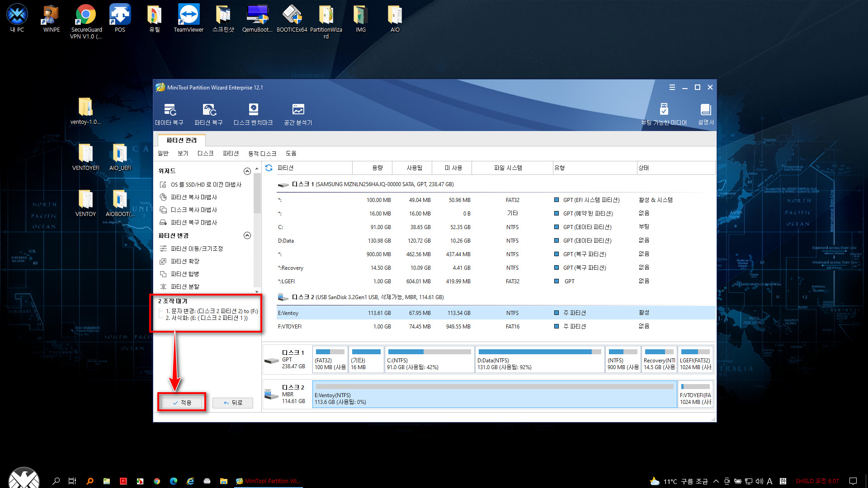Viewport: 868px width, 488px height.
Task: Select the C: partition row
Action: (x=496, y=227)
